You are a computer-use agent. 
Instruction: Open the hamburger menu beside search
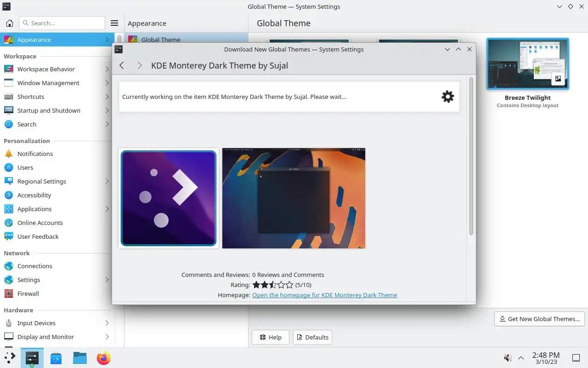(114, 23)
